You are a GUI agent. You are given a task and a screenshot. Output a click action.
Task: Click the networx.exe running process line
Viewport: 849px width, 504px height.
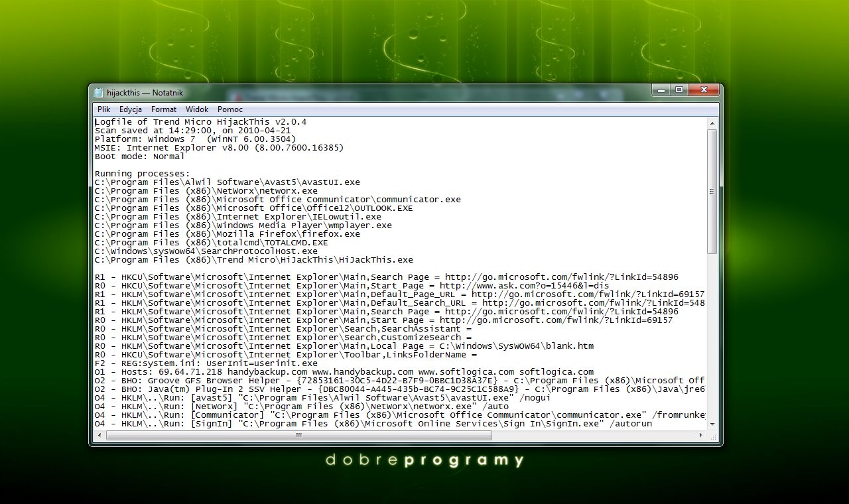click(206, 191)
